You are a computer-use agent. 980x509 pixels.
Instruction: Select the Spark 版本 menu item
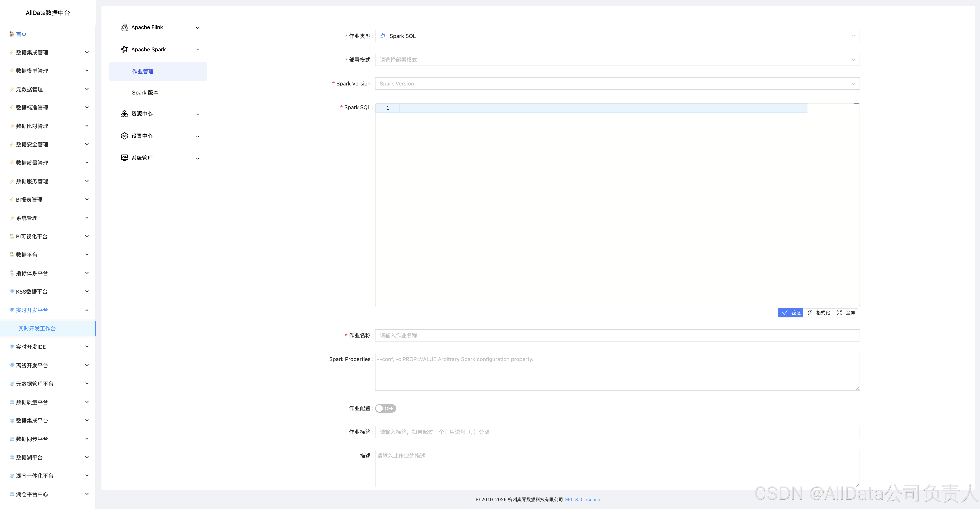(158, 93)
